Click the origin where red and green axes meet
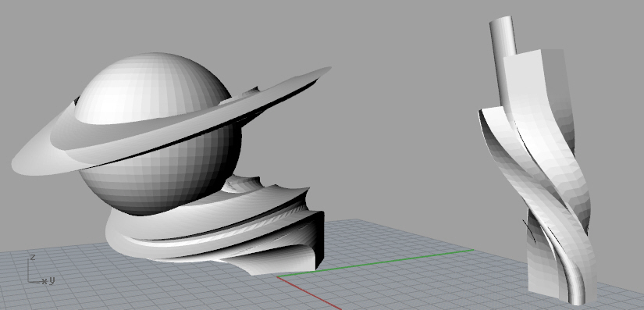This screenshot has width=644, height=310. click(x=278, y=276)
